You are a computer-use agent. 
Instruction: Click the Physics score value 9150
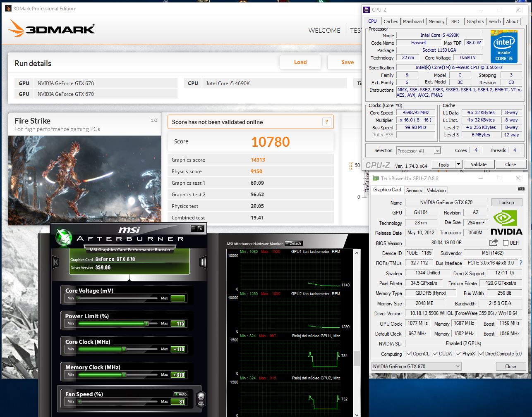(256, 172)
